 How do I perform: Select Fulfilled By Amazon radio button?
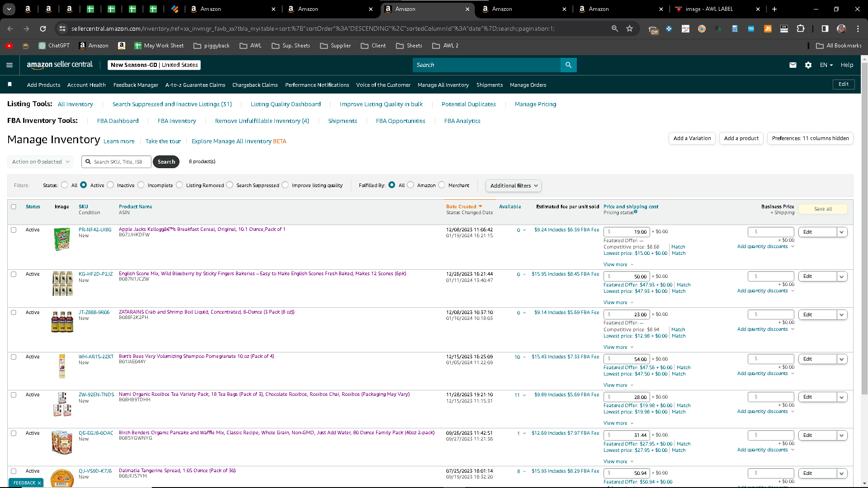tap(410, 185)
